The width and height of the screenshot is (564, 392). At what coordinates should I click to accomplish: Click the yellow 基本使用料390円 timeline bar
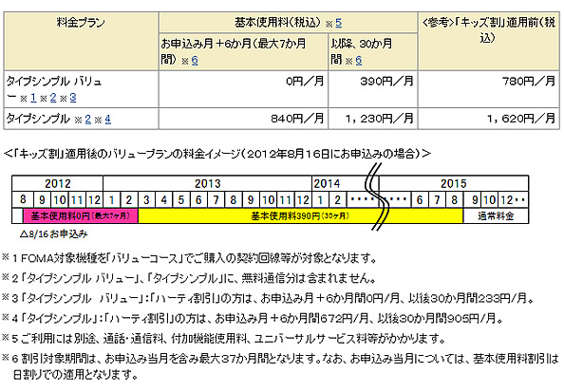(x=300, y=216)
